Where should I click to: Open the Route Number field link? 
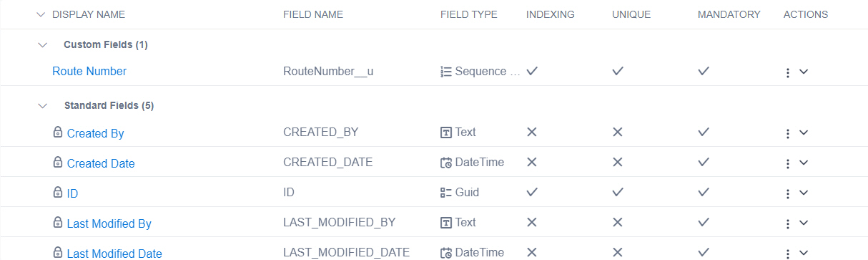(x=89, y=71)
